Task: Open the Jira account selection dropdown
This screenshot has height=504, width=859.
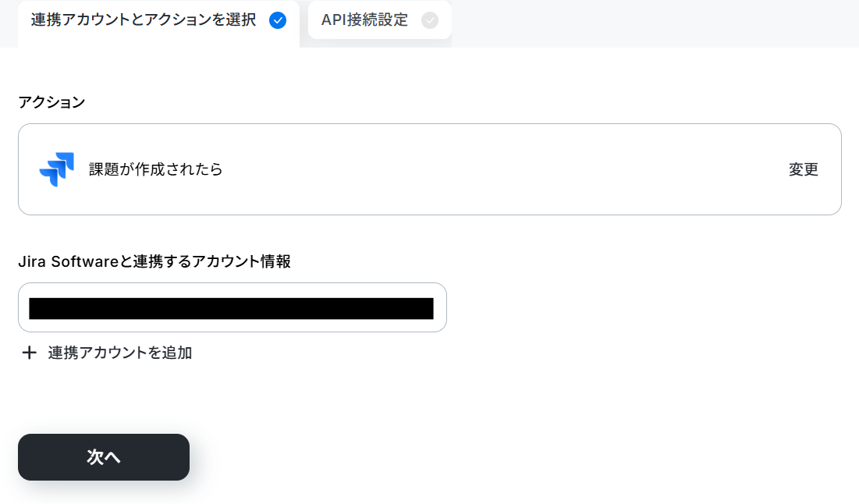Action: (x=232, y=307)
